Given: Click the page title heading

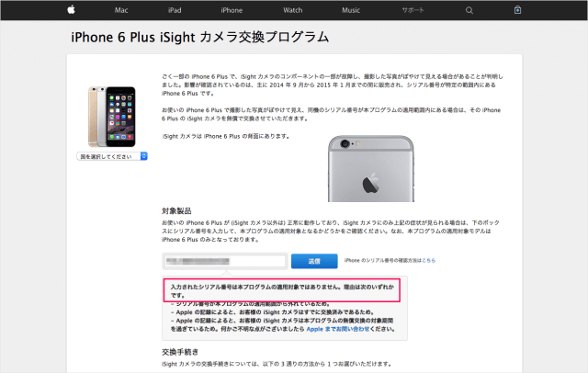Looking at the screenshot, I should point(200,37).
